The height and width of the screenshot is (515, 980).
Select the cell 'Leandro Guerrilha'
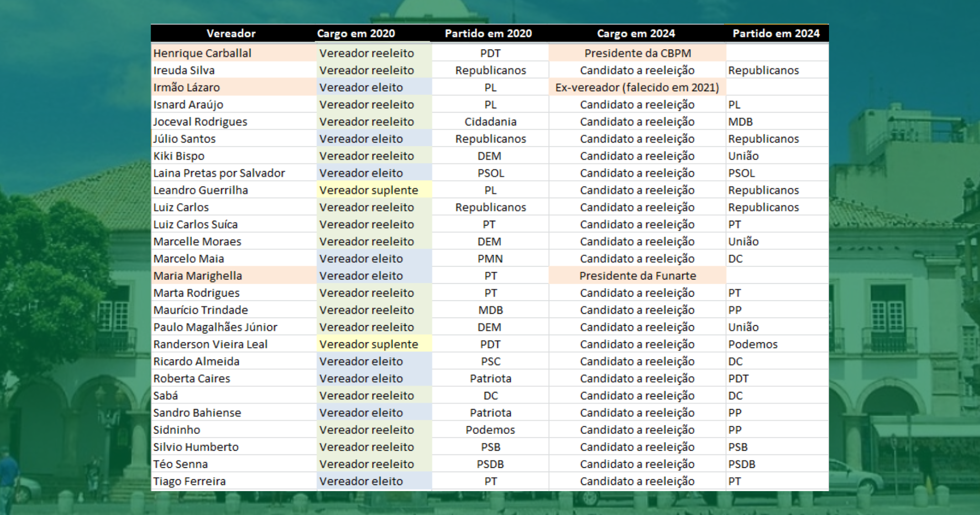[x=233, y=190]
